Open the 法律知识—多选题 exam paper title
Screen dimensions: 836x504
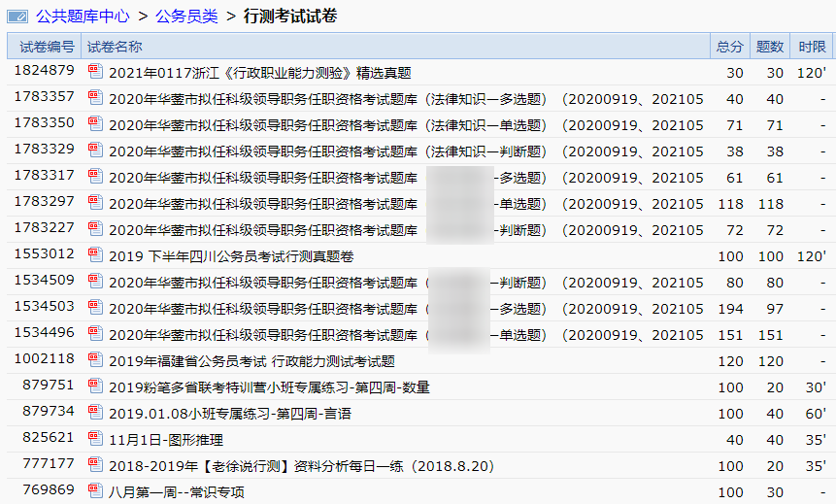coord(406,99)
